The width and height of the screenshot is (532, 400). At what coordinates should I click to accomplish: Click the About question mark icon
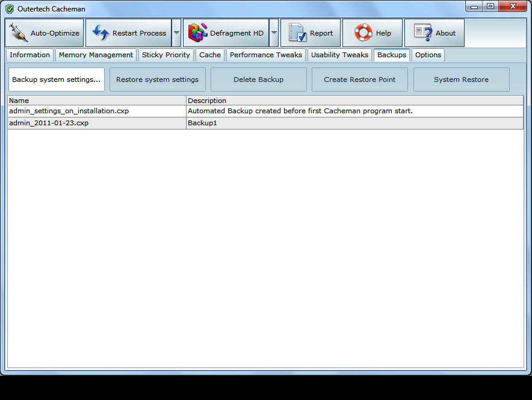coord(423,33)
